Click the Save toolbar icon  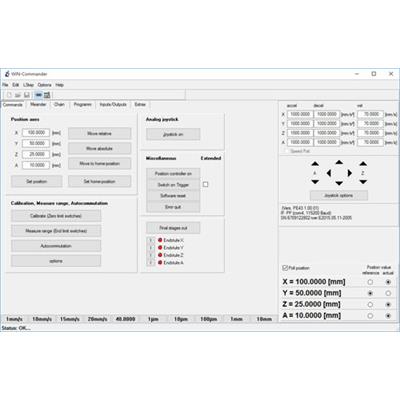pyautogui.click(x=27, y=95)
